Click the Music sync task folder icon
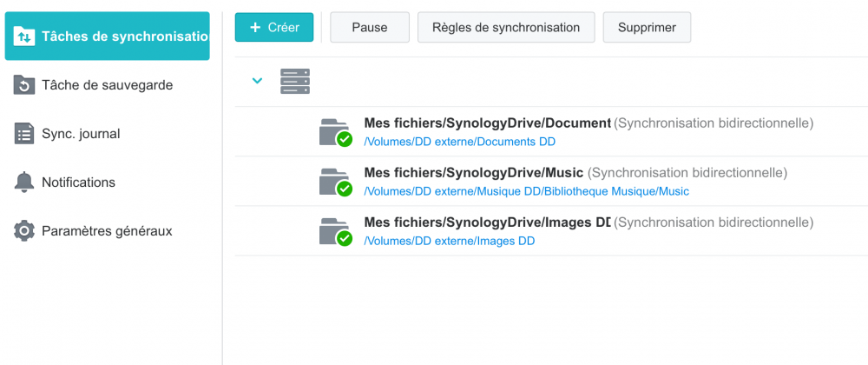868x365 pixels. click(x=334, y=182)
